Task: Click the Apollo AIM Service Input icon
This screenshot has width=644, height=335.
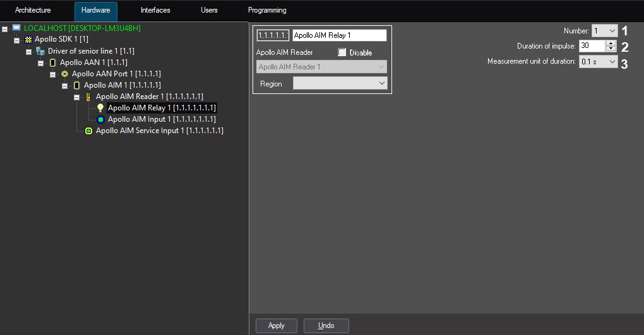Action: (89, 131)
